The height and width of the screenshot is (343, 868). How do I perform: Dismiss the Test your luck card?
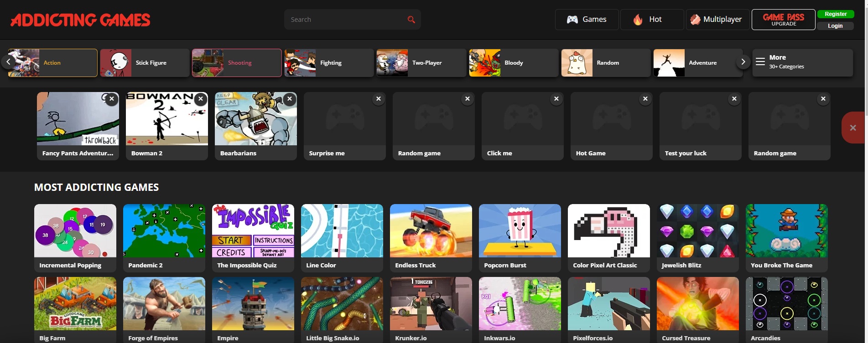point(734,99)
